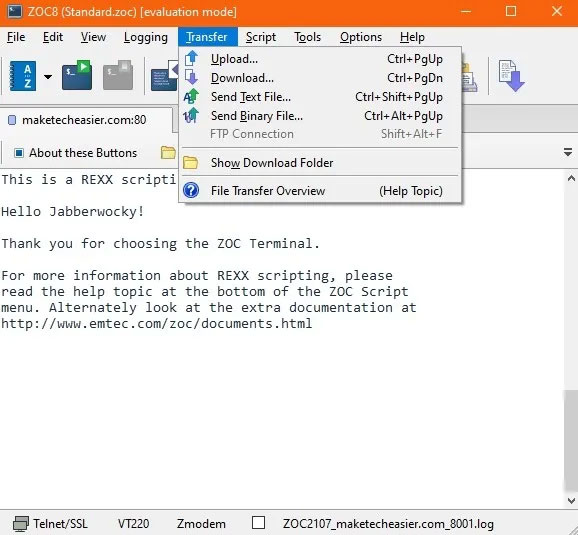Click the yellow folder icon in the button bar
The width and height of the screenshot is (578, 535).
coord(168,152)
